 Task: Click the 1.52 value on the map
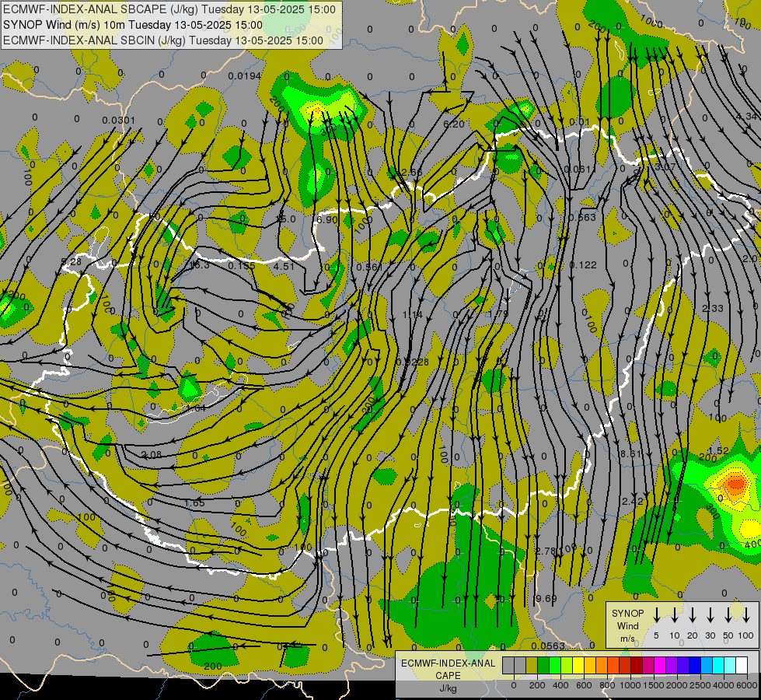click(719, 451)
